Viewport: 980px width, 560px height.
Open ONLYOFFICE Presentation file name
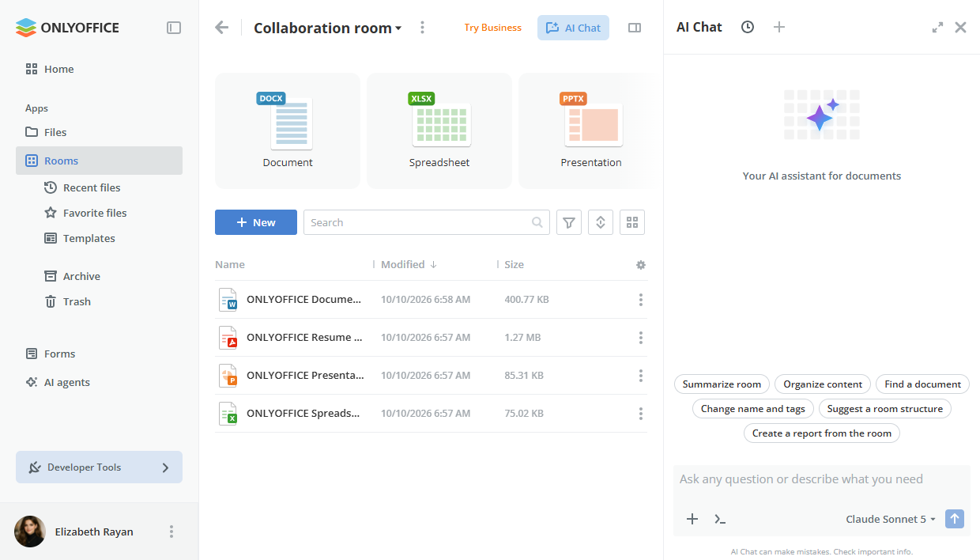click(x=305, y=376)
